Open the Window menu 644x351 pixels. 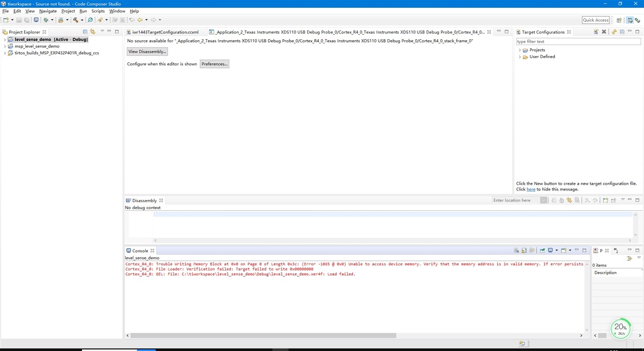(117, 11)
